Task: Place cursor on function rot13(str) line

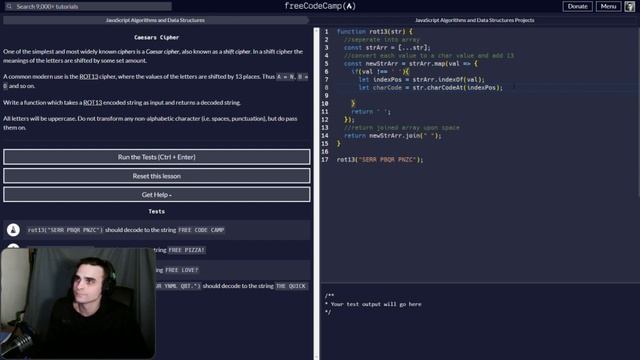Action: [x=374, y=31]
